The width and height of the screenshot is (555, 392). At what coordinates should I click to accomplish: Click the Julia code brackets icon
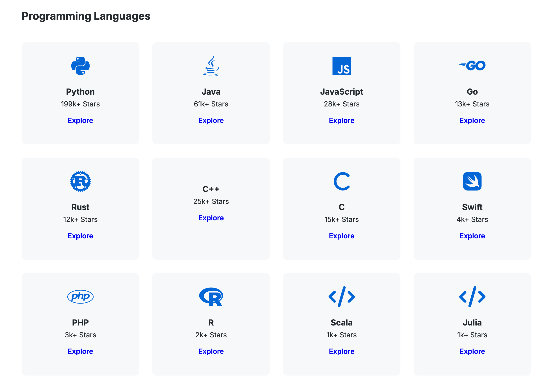pyautogui.click(x=472, y=297)
